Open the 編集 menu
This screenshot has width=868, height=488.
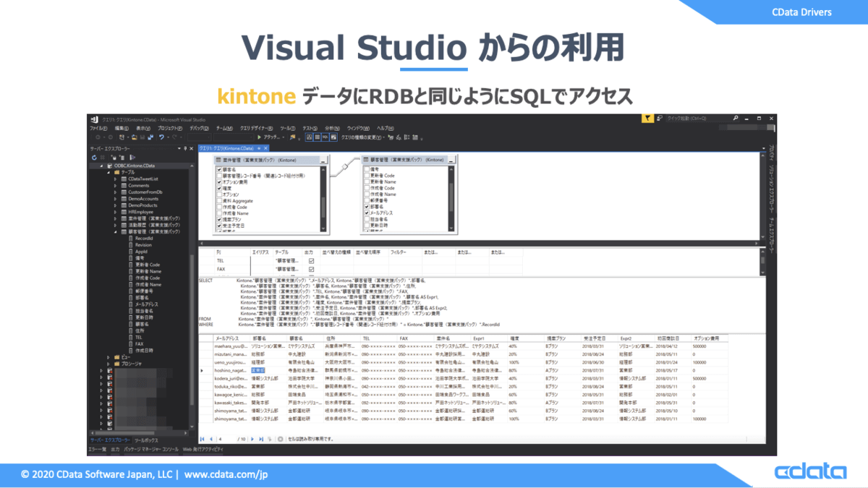click(x=122, y=129)
